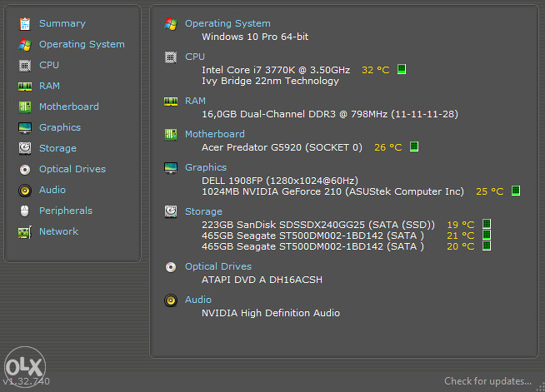This screenshot has width=545, height=392.
Task: Click the Peripherals mouse icon
Action: [x=25, y=211]
